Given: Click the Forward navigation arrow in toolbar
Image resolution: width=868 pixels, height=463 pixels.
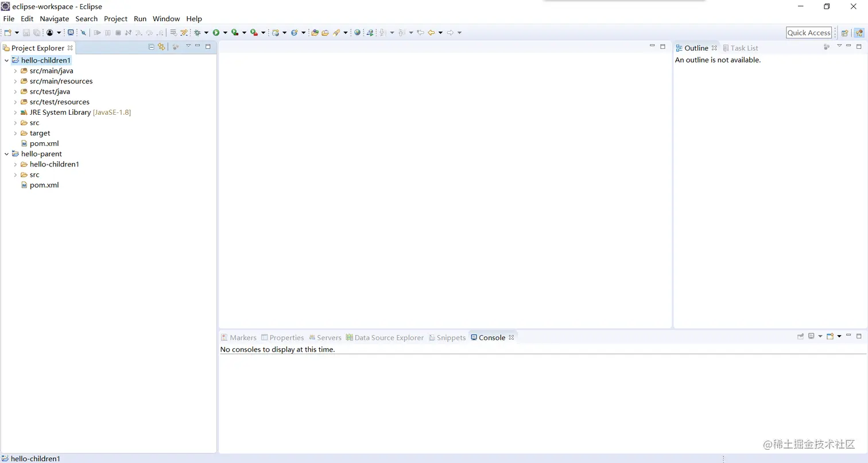Looking at the screenshot, I should coord(450,33).
